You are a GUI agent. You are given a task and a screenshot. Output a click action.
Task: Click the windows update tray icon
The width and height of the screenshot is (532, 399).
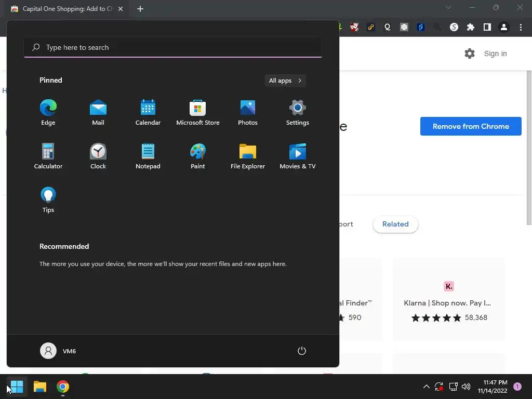point(439,387)
